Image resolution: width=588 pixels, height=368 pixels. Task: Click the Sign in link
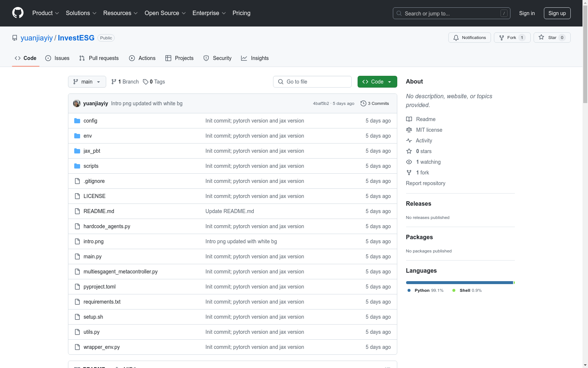point(527,13)
